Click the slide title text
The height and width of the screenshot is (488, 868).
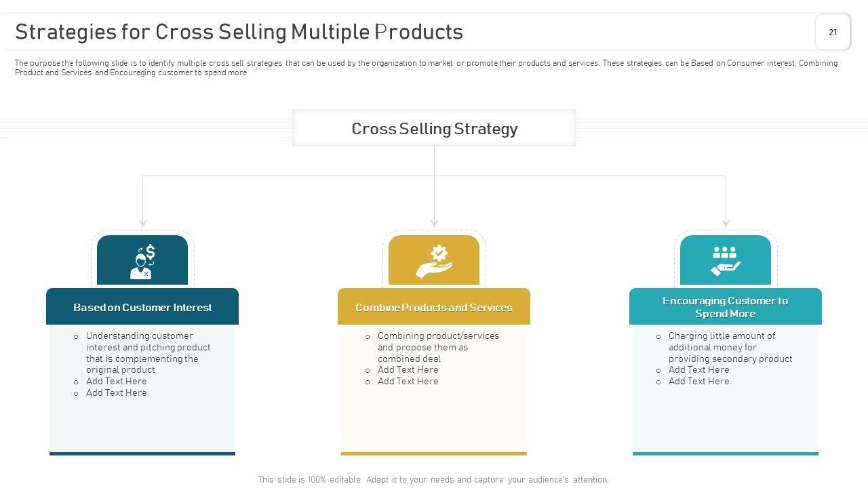pos(239,32)
